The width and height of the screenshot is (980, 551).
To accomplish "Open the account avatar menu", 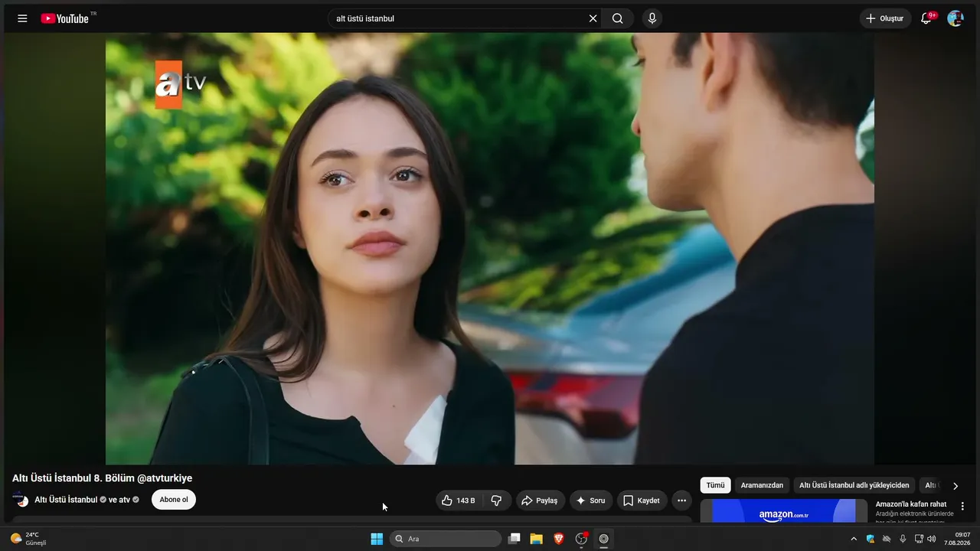I will pyautogui.click(x=955, y=18).
